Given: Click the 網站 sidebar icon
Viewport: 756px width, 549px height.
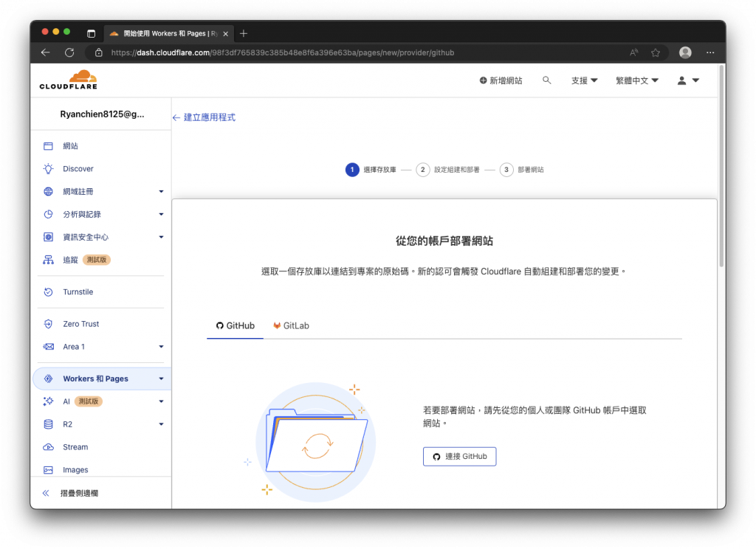Looking at the screenshot, I should click(48, 146).
